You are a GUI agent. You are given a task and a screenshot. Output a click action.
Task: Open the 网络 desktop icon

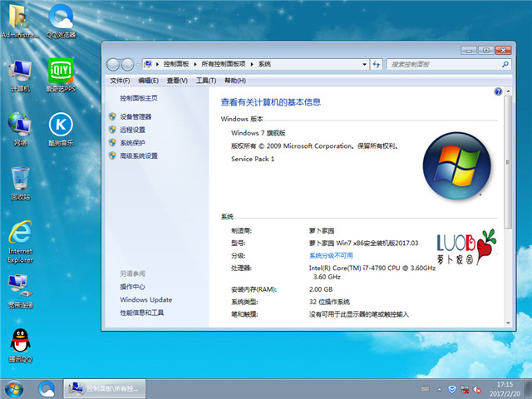(20, 130)
